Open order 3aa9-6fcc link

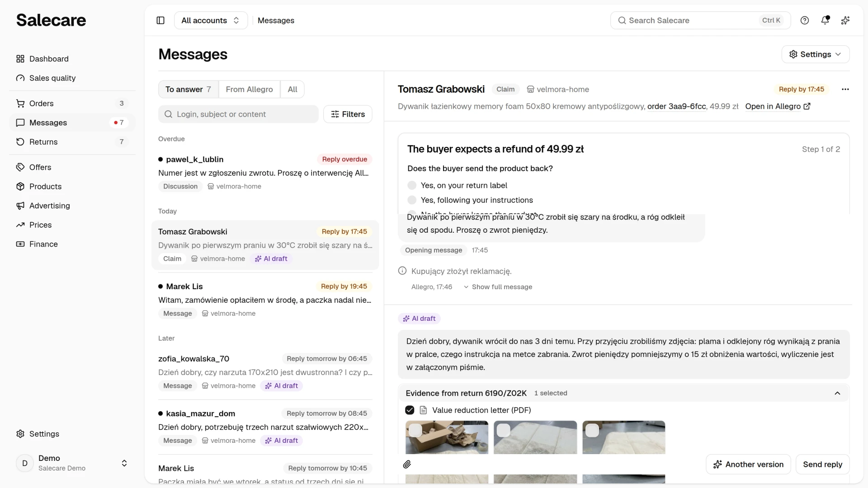coord(676,107)
